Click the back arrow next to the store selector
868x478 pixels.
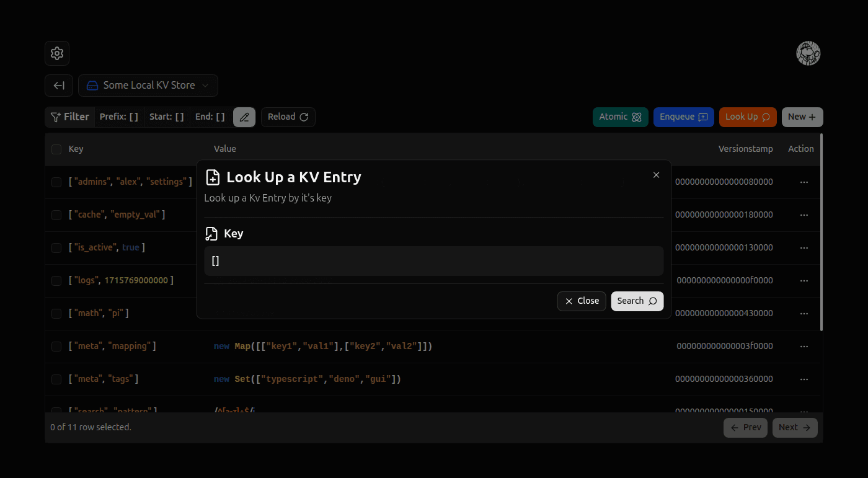tap(58, 86)
